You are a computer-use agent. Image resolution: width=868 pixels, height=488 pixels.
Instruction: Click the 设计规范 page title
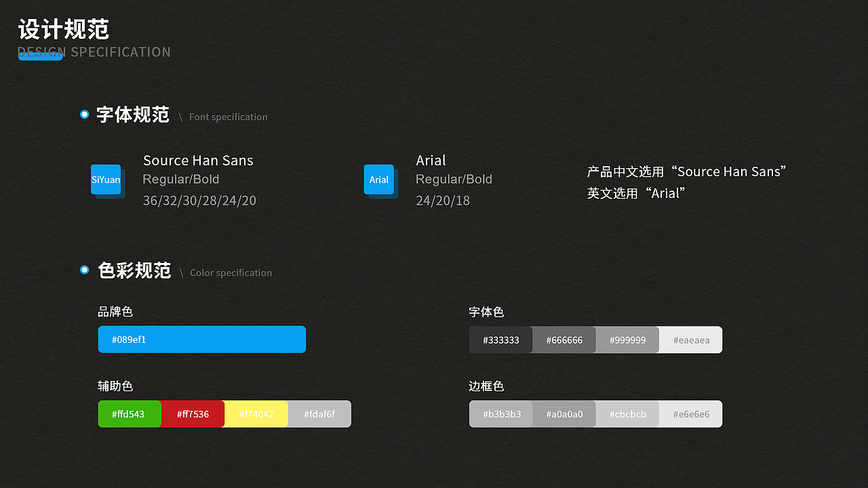[x=64, y=30]
